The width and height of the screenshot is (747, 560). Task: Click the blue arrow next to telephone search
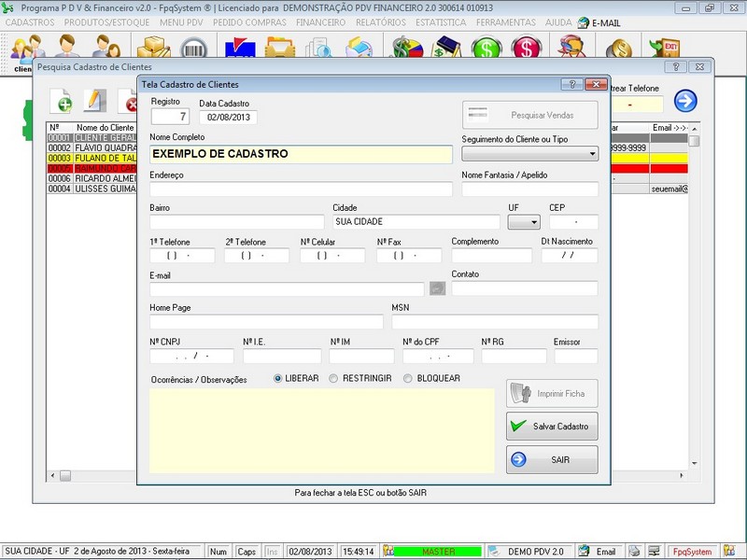(x=685, y=101)
